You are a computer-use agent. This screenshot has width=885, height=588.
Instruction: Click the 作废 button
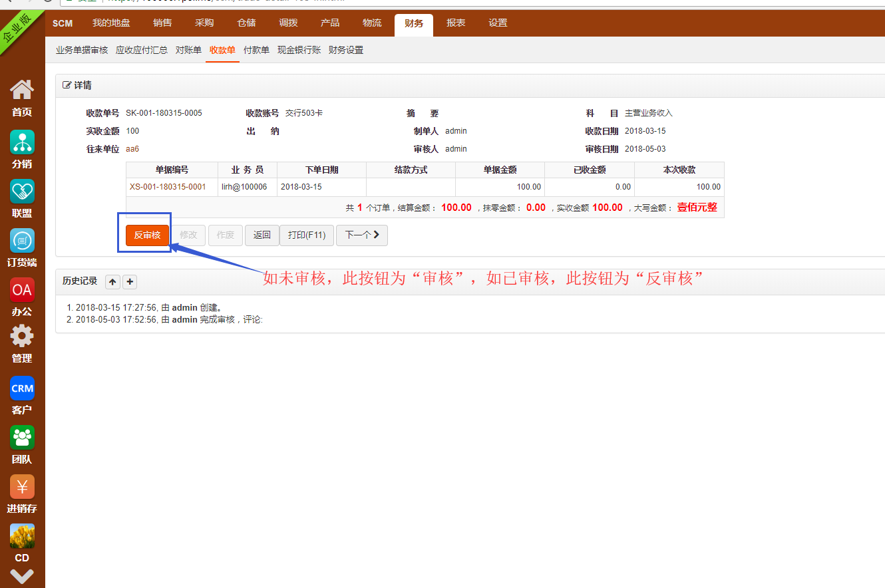click(226, 235)
